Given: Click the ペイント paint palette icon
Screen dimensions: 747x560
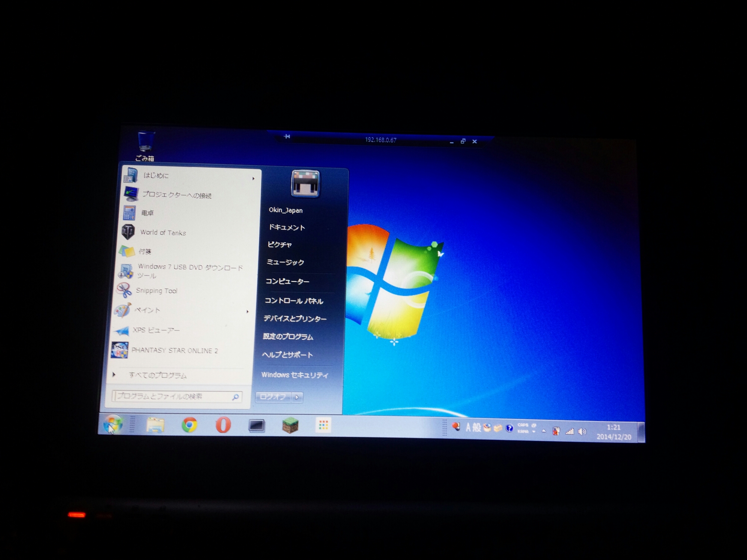Looking at the screenshot, I should (123, 310).
